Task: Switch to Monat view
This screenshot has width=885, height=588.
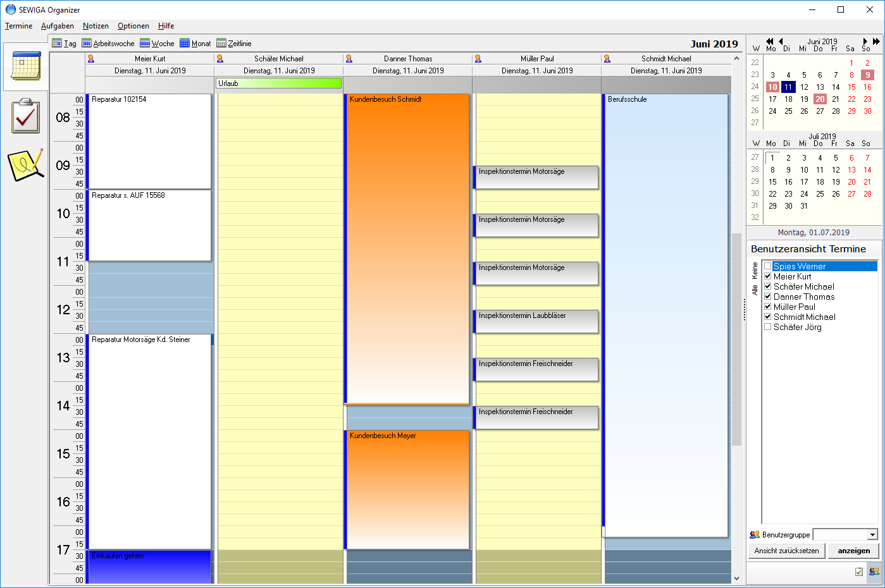Action: 195,44
